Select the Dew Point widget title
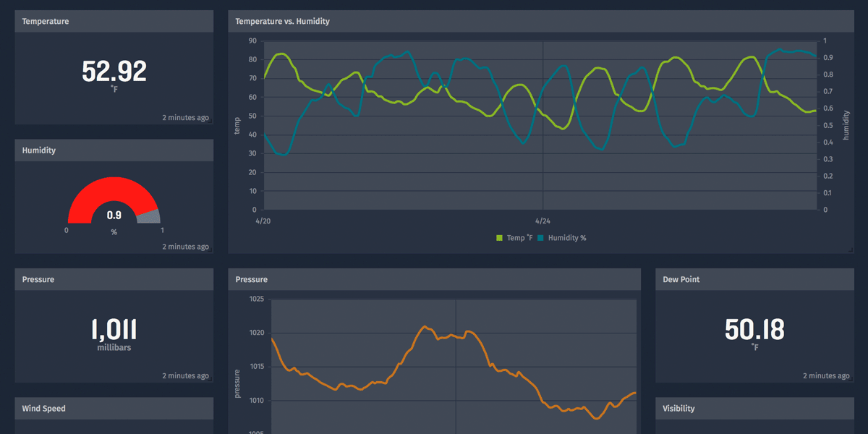Image resolution: width=868 pixels, height=434 pixels. pyautogui.click(x=681, y=279)
